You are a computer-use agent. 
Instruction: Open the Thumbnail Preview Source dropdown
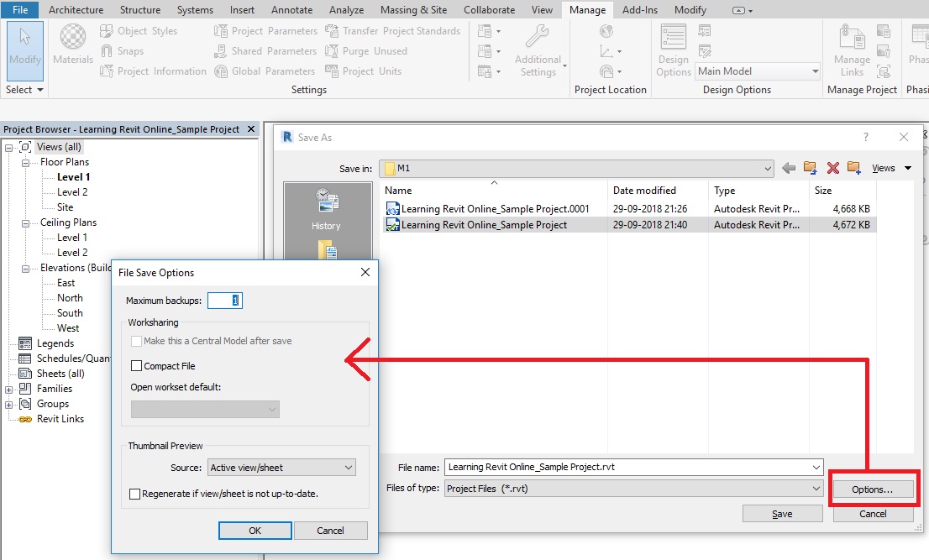(281, 468)
